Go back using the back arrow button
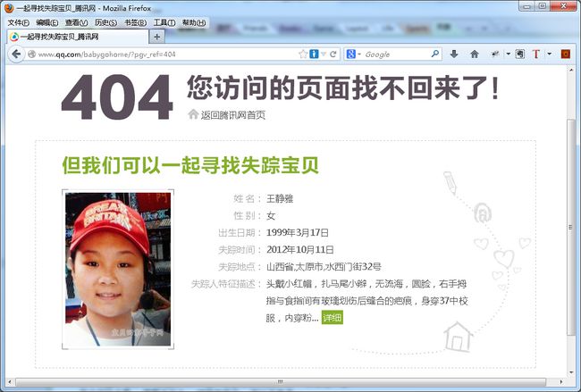This screenshot has height=392, width=581. (15, 54)
